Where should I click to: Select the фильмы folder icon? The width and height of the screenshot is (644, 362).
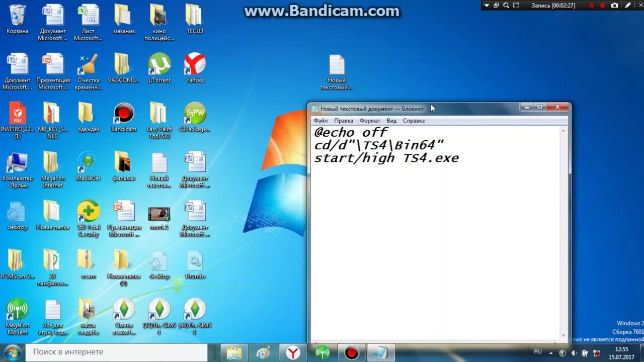click(124, 167)
